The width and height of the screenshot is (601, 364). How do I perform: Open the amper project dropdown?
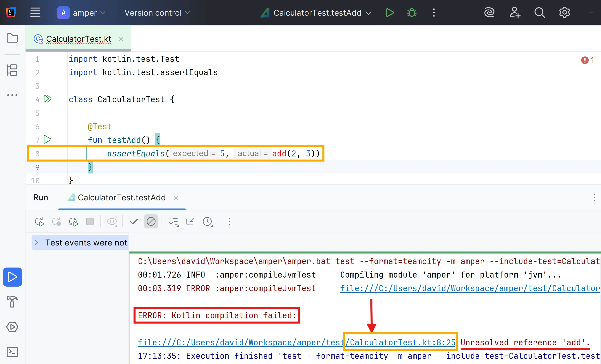pyautogui.click(x=81, y=13)
